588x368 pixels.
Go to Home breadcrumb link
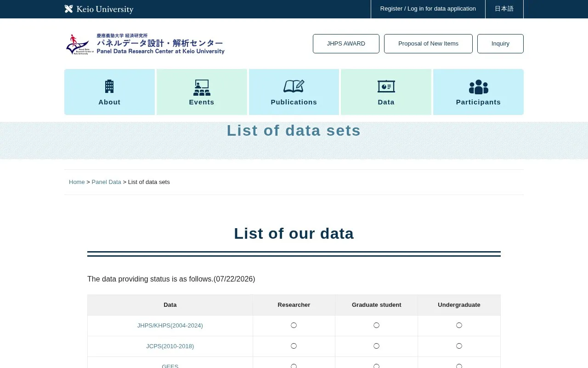pyautogui.click(x=77, y=182)
